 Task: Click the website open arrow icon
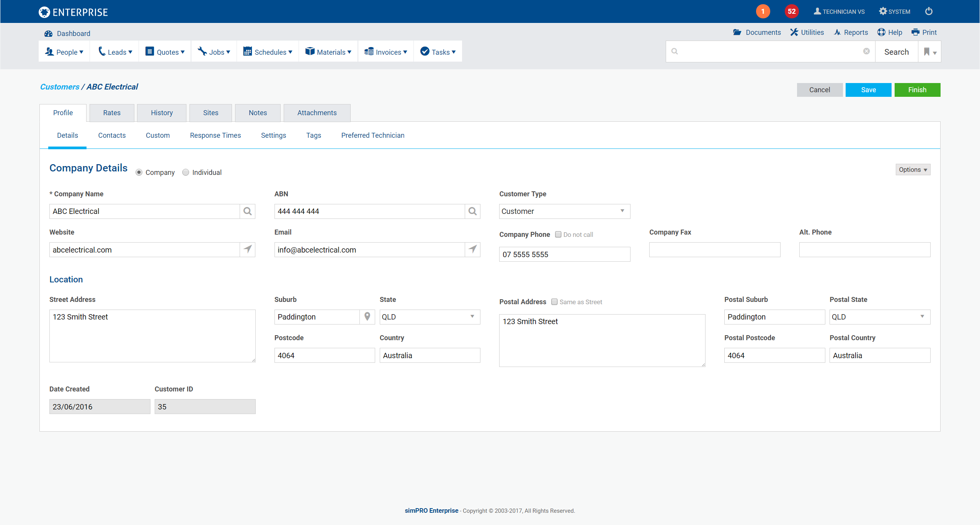point(248,249)
